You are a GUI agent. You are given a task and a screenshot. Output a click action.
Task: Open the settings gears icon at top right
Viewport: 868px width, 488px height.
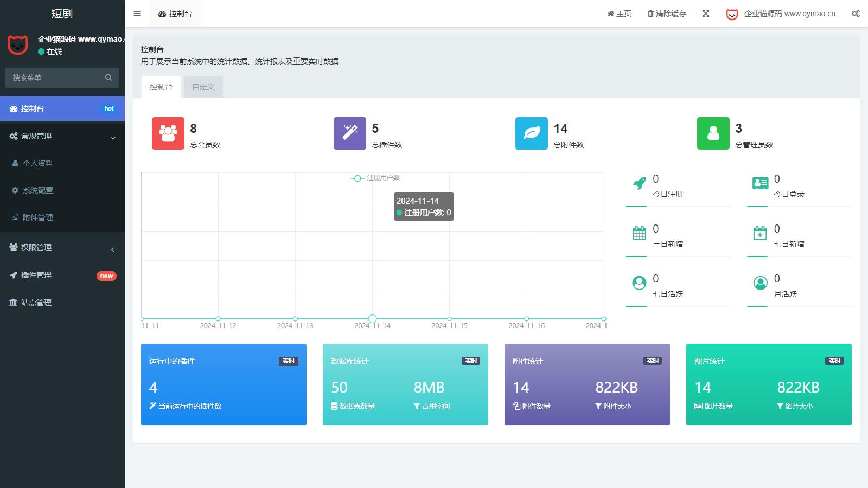point(856,14)
